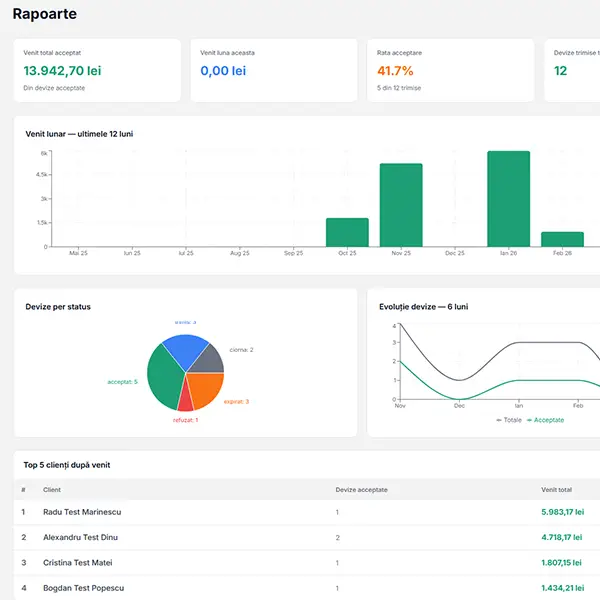
Task: Click the 'Devize acceptate' column header
Action: pyautogui.click(x=362, y=490)
